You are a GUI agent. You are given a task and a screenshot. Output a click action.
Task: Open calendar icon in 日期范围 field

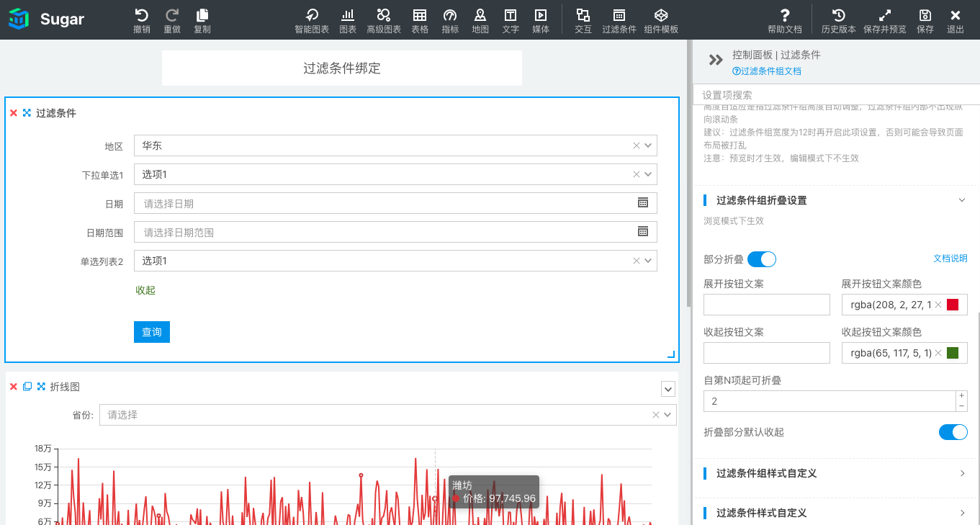pos(643,232)
